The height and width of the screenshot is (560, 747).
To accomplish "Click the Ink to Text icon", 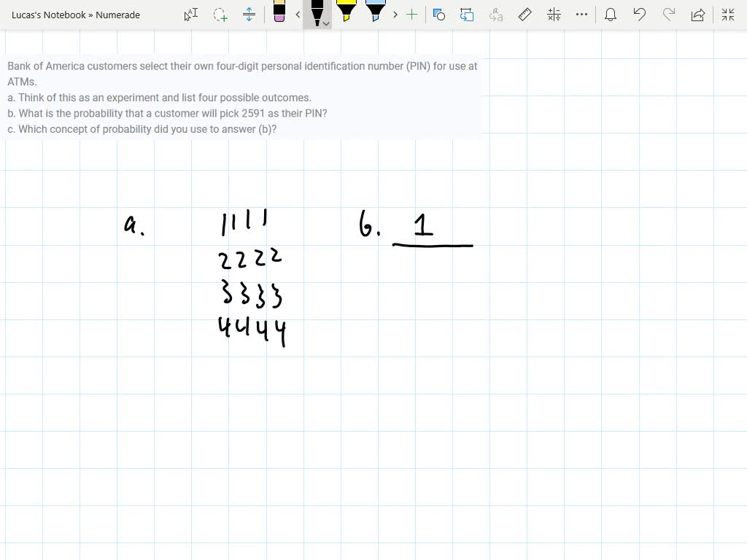I will tap(496, 15).
